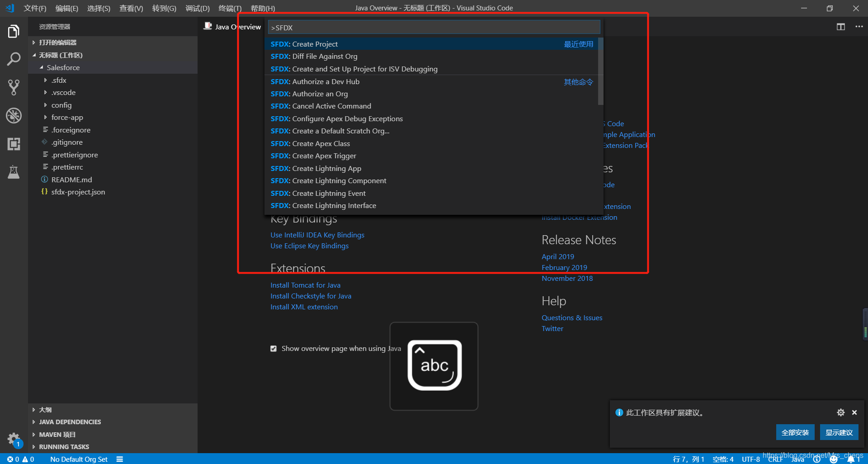Open the editor more actions ellipsis

(859, 27)
